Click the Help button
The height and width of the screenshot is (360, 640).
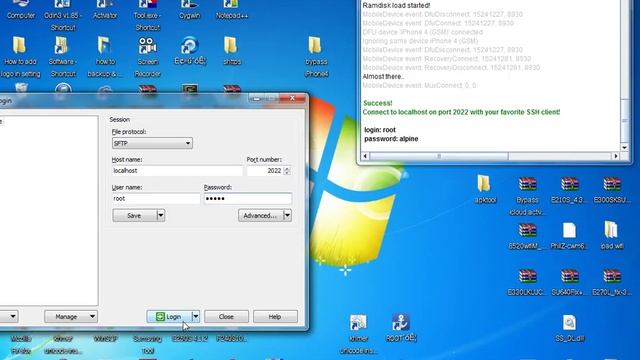pyautogui.click(x=275, y=316)
